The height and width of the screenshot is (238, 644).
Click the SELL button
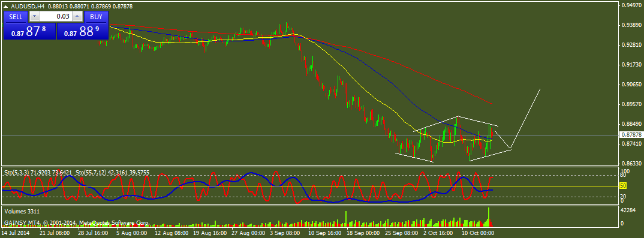click(x=16, y=16)
